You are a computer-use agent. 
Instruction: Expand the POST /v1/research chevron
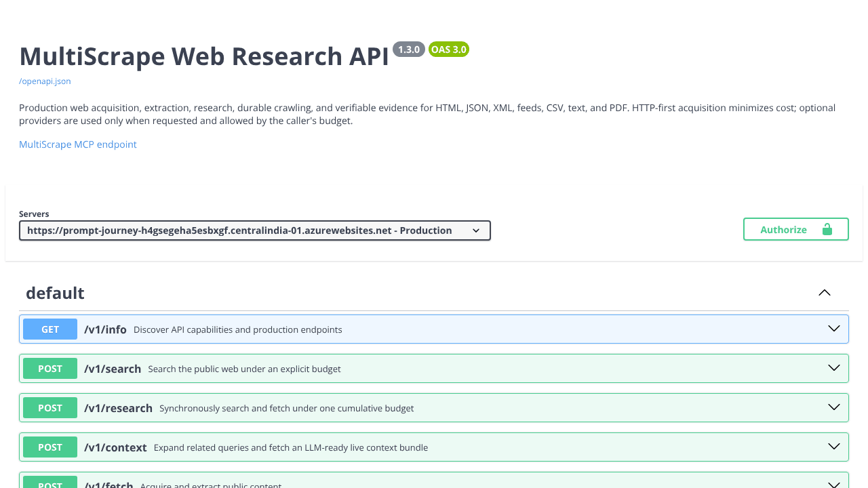pos(834,407)
